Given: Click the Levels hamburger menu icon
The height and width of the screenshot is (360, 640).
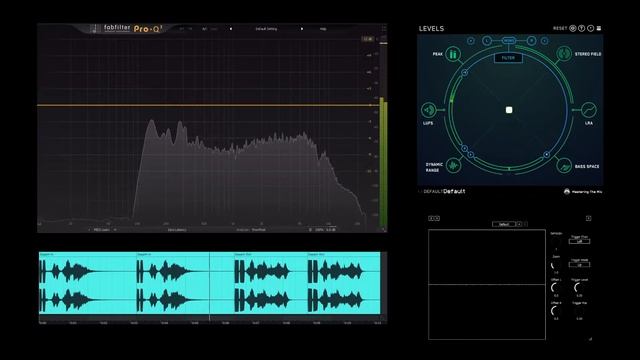Looking at the screenshot, I should (599, 28).
